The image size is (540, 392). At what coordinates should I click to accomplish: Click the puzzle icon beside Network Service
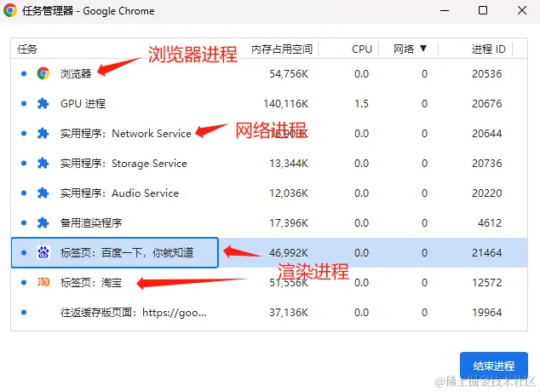[x=43, y=133]
